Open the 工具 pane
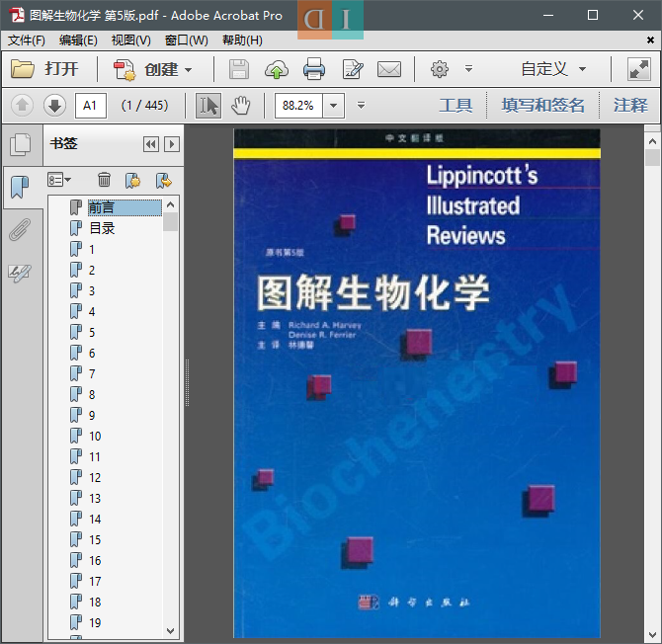The height and width of the screenshot is (644, 662). coord(455,105)
